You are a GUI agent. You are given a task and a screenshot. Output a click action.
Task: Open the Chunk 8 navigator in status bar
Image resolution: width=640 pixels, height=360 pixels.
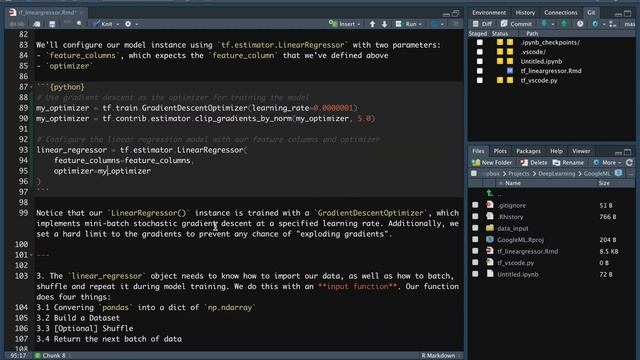53,356
